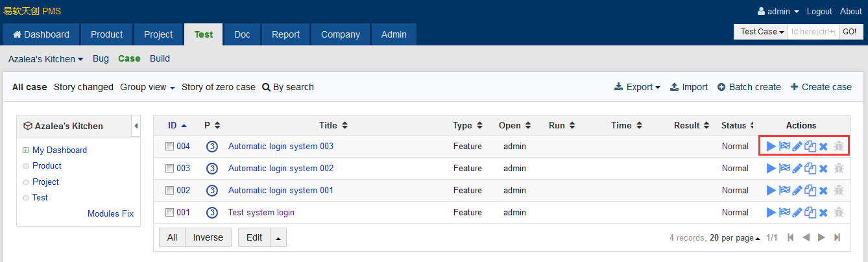Open results flag icon for case 003
This screenshot has height=262, width=868.
tap(784, 169)
